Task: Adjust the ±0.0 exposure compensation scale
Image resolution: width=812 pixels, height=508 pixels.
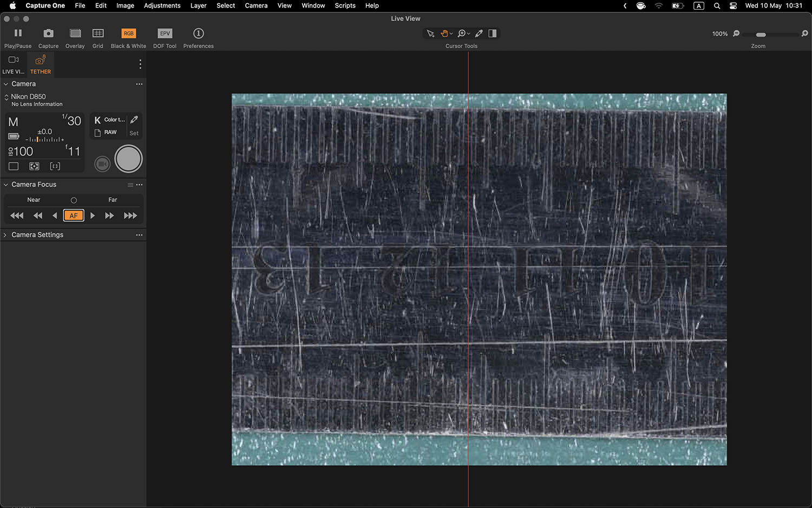Action: tap(45, 136)
